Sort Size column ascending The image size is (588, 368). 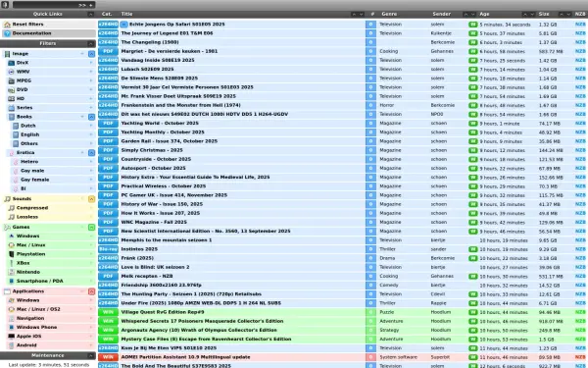coord(562,15)
